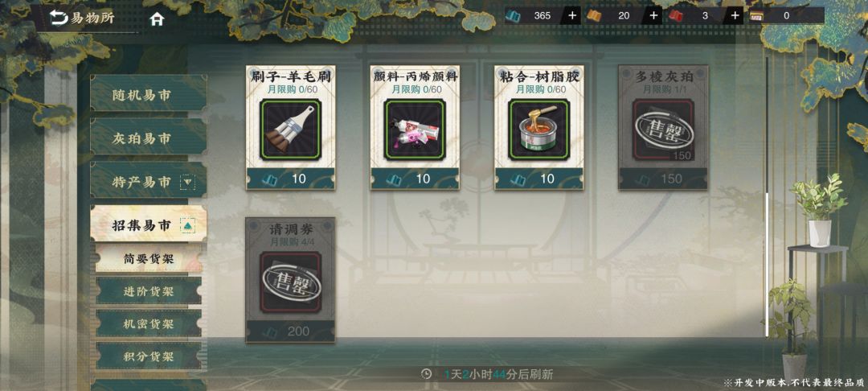
Task: Open the sold-out 多棱灰珀 item card
Action: coord(663,127)
